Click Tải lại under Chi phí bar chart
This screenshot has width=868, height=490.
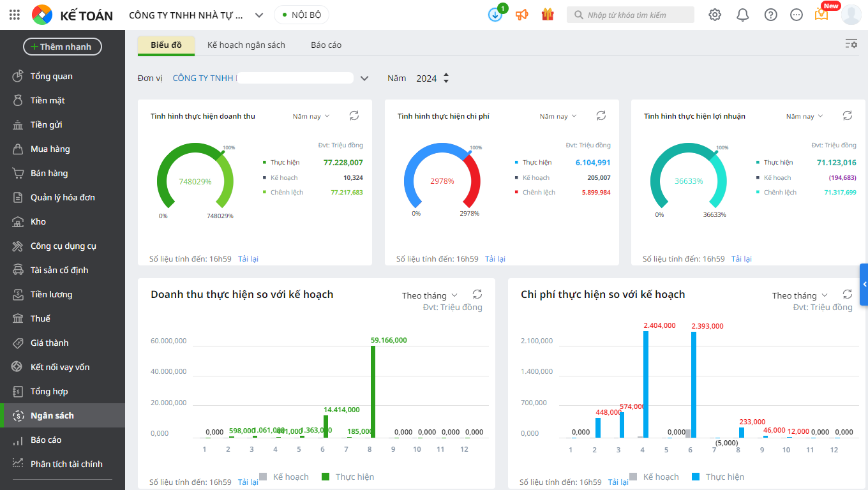pos(618,482)
